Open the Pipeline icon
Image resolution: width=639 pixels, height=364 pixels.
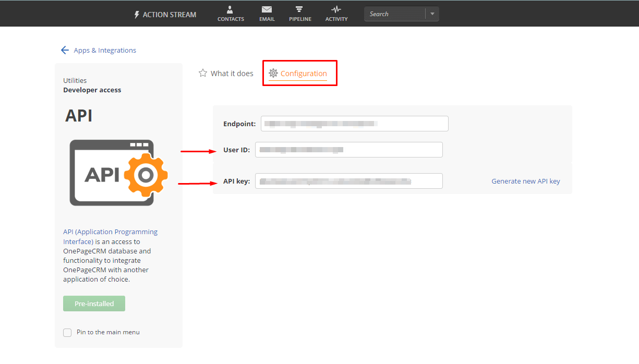click(300, 9)
